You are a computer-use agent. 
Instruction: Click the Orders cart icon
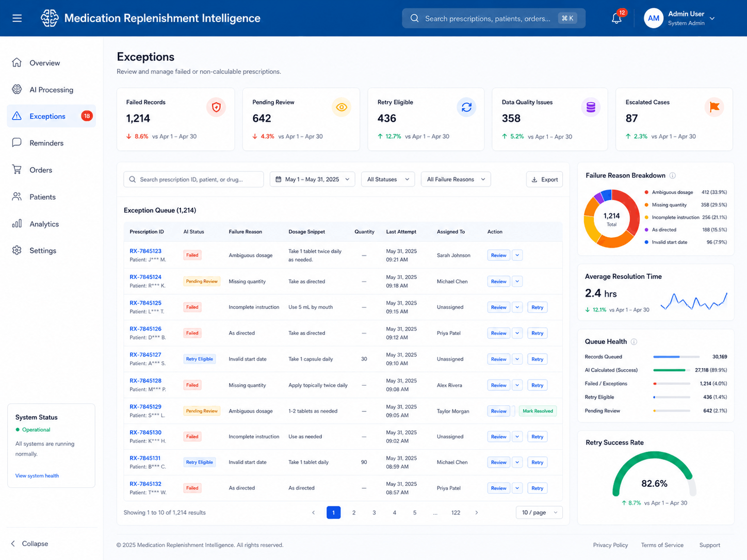[17, 170]
